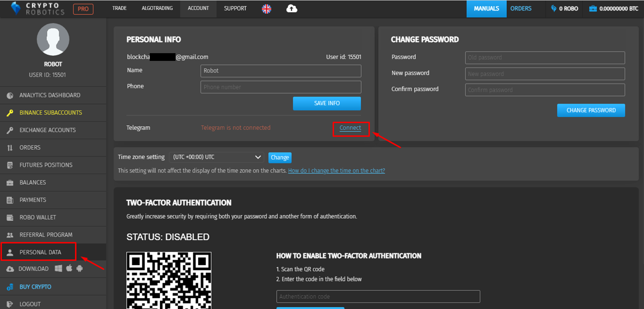Viewport: 644px width, 309px height.
Task: Click the user avatar picture
Action: (x=53, y=39)
